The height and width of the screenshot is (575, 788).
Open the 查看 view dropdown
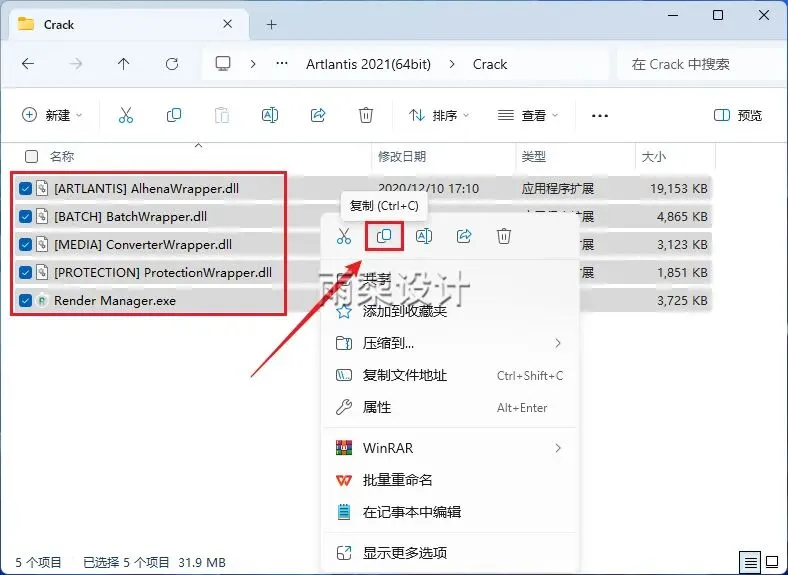(x=527, y=116)
